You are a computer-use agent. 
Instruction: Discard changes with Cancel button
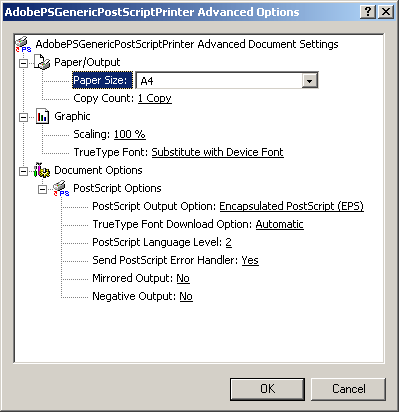(349, 389)
